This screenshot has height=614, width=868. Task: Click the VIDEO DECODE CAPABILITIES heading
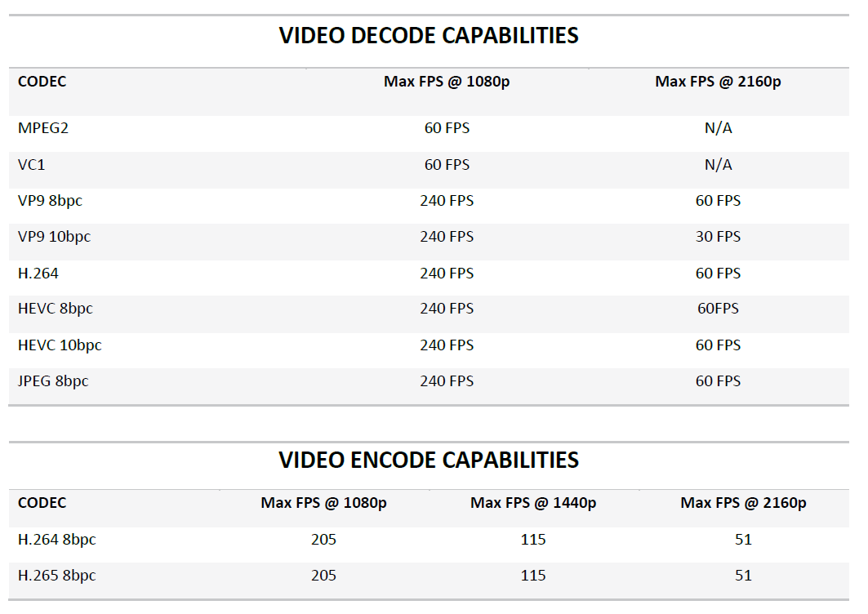(429, 35)
